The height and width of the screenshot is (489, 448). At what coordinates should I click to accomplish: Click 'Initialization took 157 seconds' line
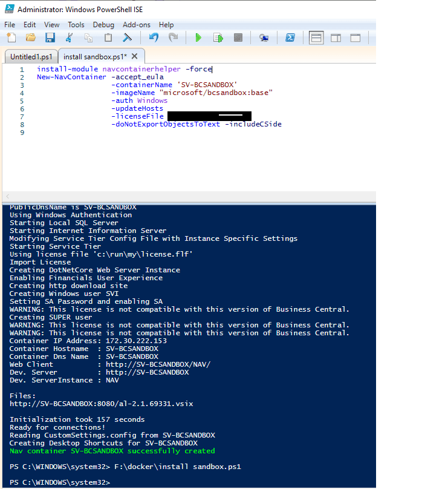[x=77, y=419]
